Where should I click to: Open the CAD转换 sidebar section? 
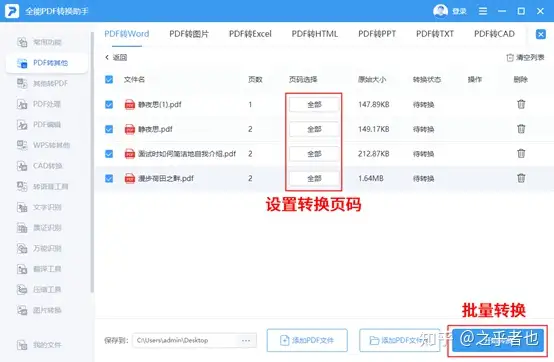coord(40,166)
